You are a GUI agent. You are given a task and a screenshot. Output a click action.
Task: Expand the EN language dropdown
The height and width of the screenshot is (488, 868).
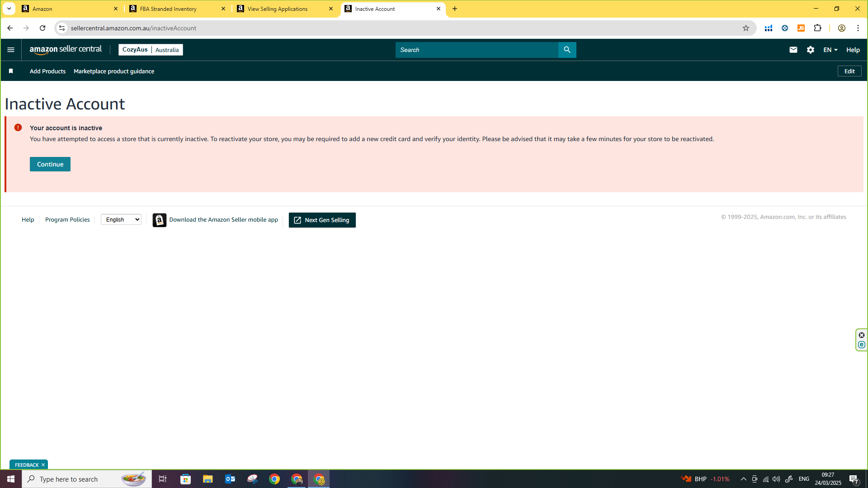pos(830,50)
